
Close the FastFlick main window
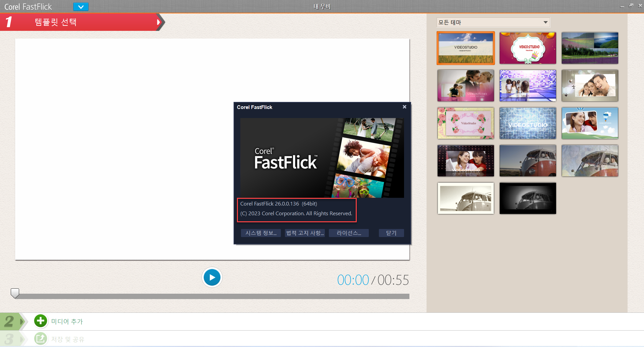(x=640, y=6)
